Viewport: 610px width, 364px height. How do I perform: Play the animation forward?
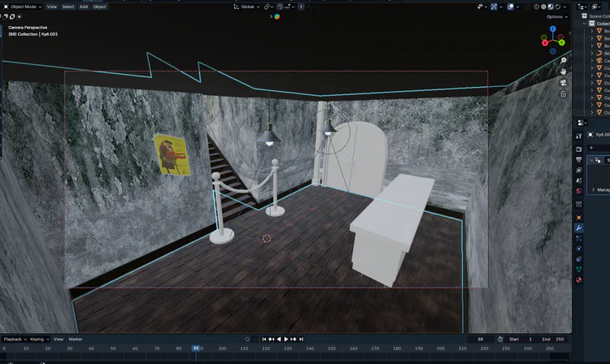[x=286, y=339]
